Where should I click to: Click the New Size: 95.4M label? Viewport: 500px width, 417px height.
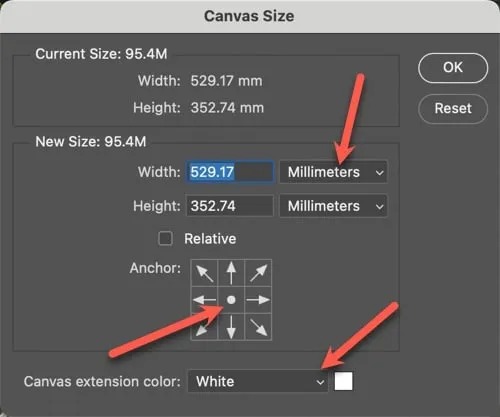click(91, 142)
